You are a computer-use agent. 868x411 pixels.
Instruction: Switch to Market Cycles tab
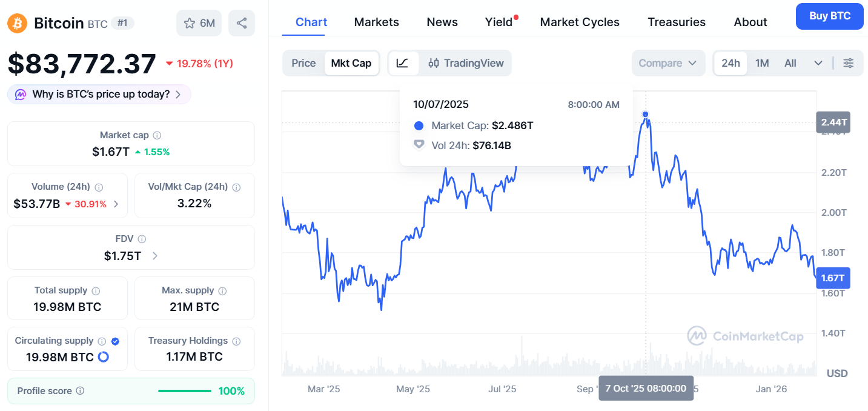[x=580, y=22]
